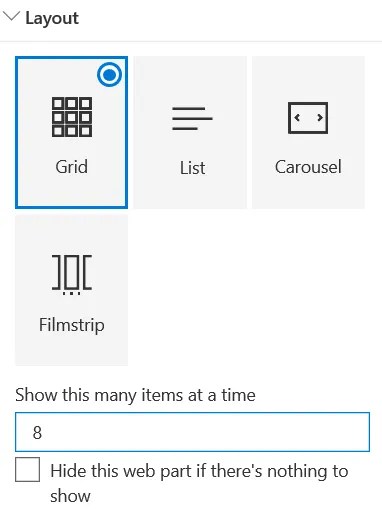The height and width of the screenshot is (511, 382).
Task: Click the List tile top area
Action: 190,78
